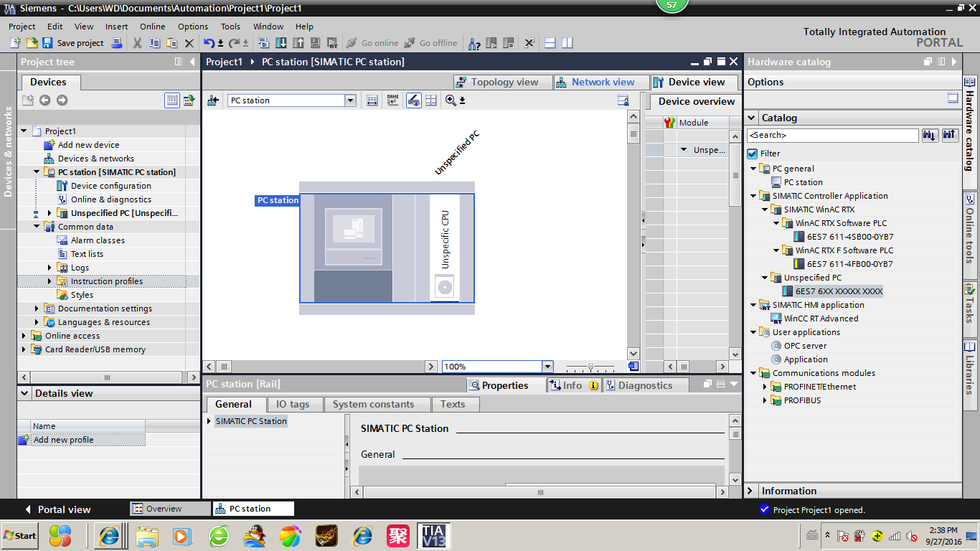Toggle the page break display icon
This screenshot has width=980, height=551.
coord(430,100)
